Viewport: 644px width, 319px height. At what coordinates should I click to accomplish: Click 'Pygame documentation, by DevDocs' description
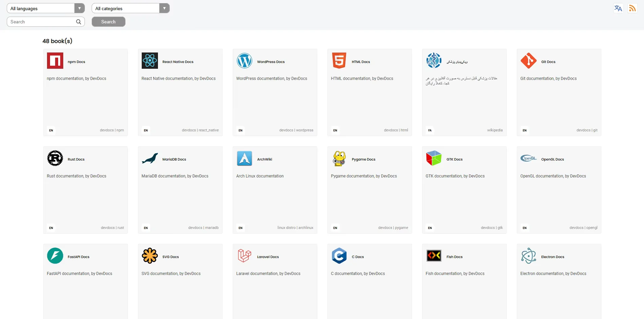364,176
